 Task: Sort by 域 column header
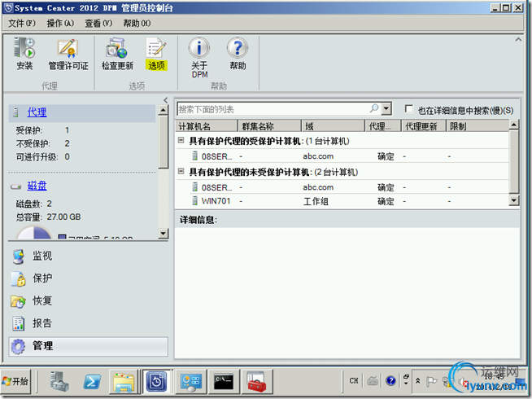click(x=333, y=126)
